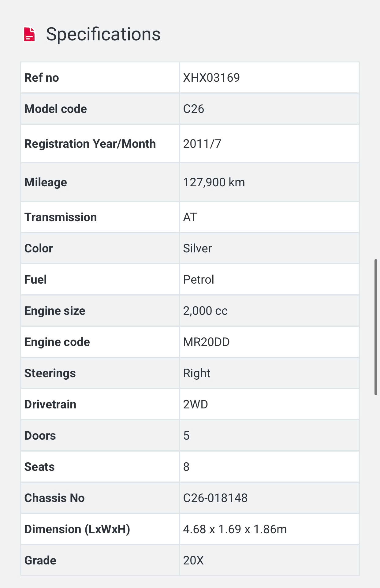Click the Fuel value Petrol
The width and height of the screenshot is (380, 588).
198,280
